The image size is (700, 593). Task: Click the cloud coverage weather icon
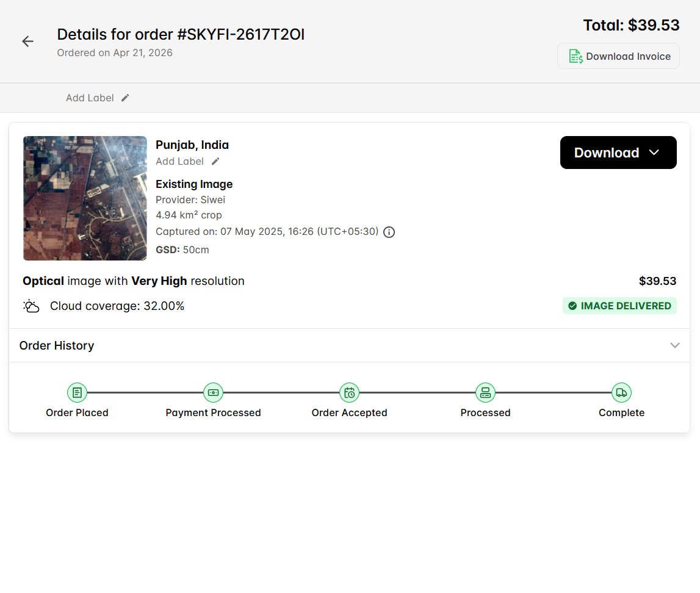(x=31, y=306)
